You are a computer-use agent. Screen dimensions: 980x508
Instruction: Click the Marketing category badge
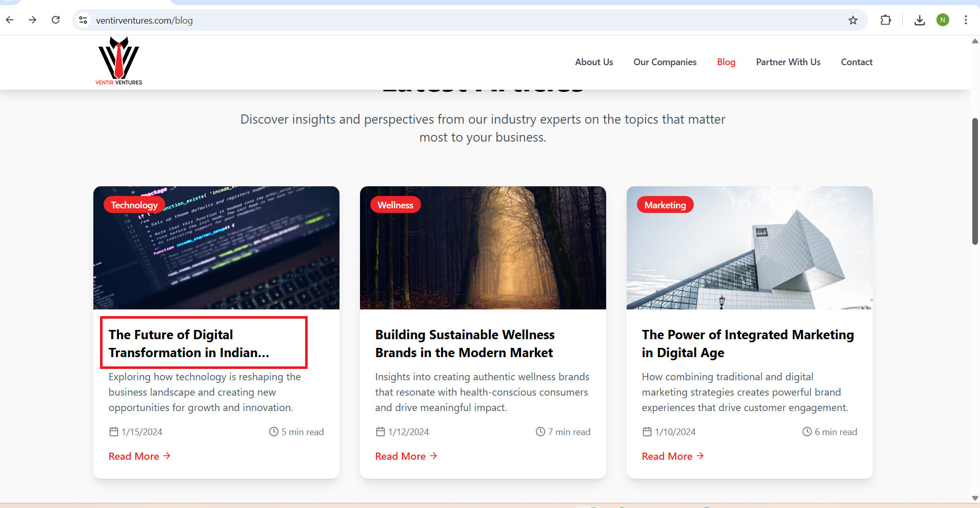click(x=665, y=205)
